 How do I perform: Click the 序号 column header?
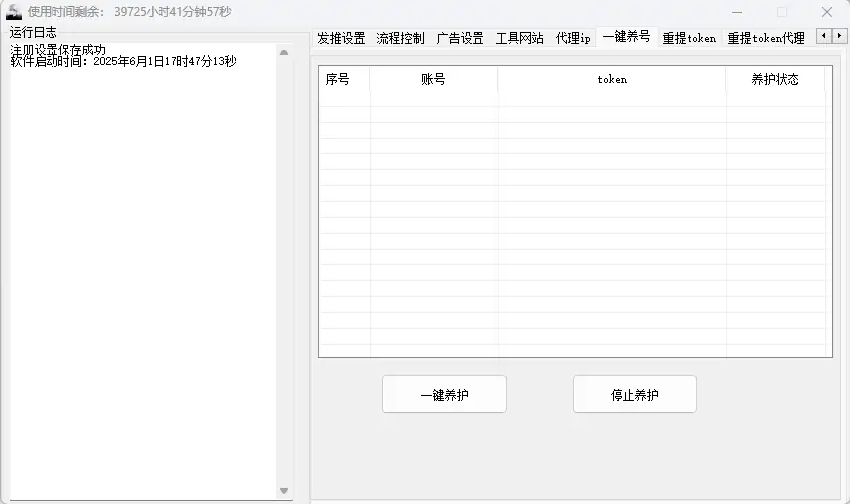tap(344, 79)
